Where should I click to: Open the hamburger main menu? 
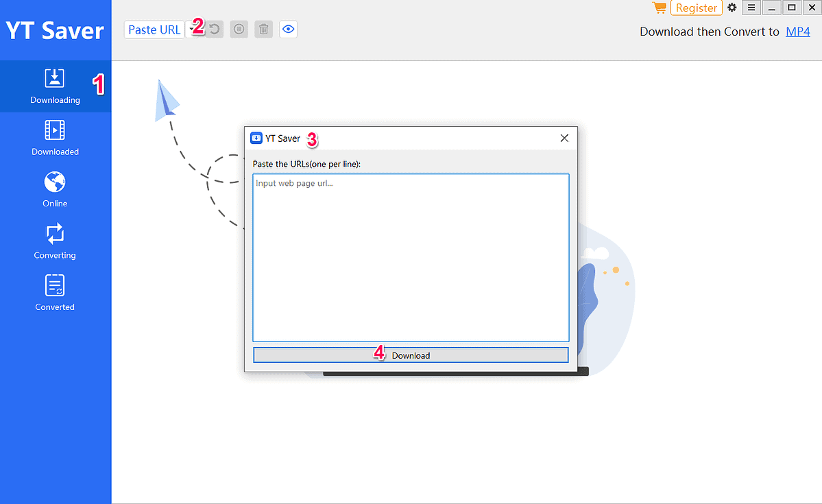point(751,8)
